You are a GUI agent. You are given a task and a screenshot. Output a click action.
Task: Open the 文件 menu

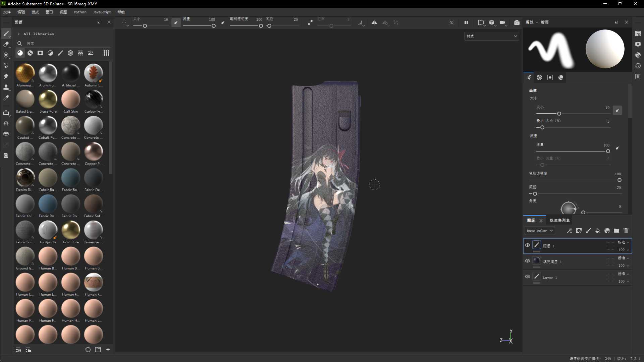point(7,12)
